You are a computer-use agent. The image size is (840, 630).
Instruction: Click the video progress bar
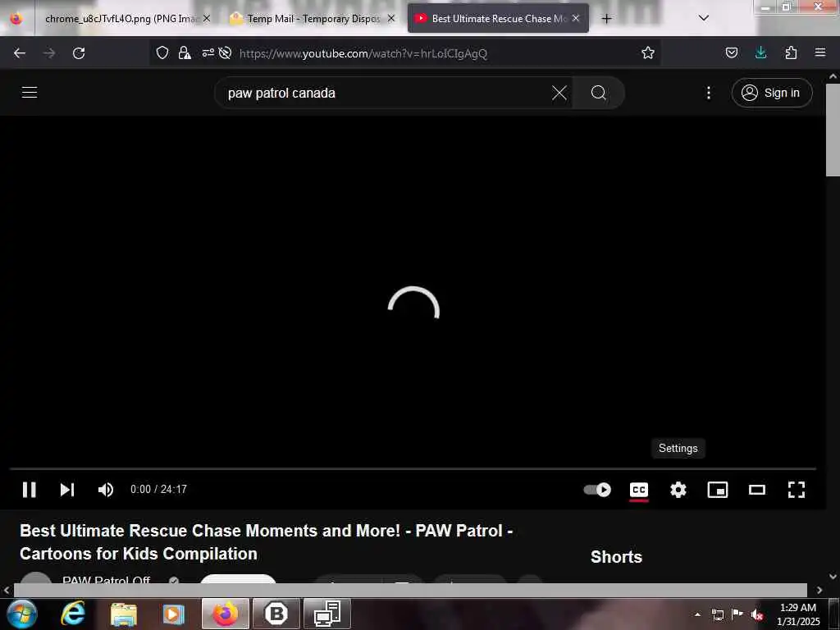point(413,468)
